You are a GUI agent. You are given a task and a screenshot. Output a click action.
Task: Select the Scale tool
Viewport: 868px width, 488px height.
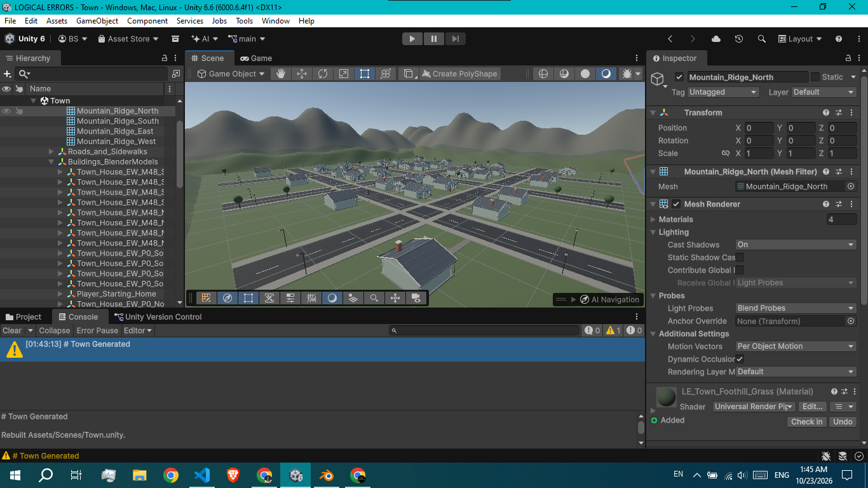(344, 74)
